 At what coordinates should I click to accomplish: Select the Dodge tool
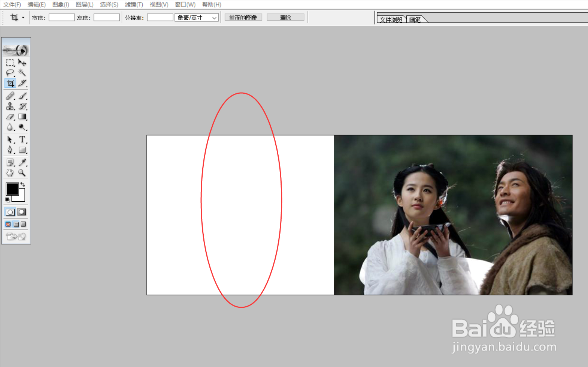(x=22, y=127)
